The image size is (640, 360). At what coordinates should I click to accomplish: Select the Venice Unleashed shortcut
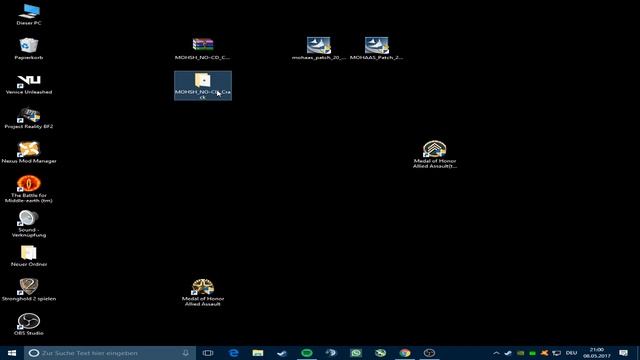[29, 84]
